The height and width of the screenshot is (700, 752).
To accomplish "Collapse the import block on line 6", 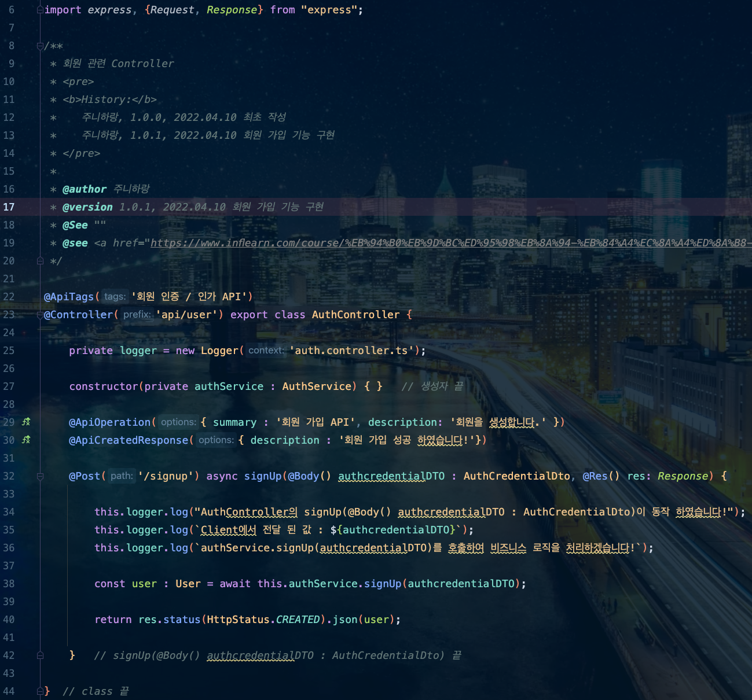I will click(x=40, y=10).
